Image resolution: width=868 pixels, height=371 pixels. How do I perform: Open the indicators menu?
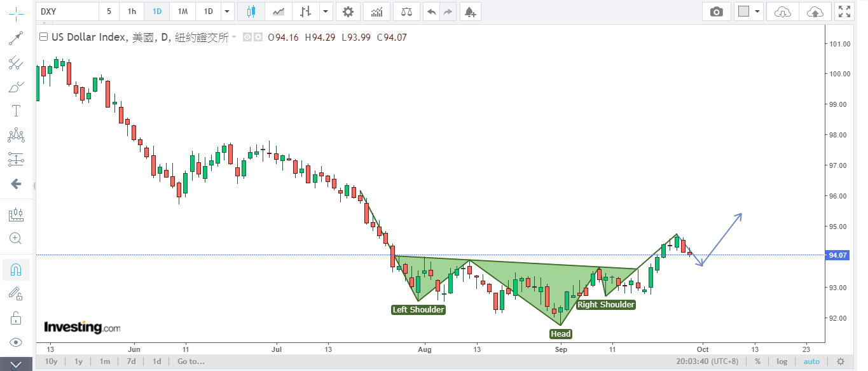(x=377, y=11)
